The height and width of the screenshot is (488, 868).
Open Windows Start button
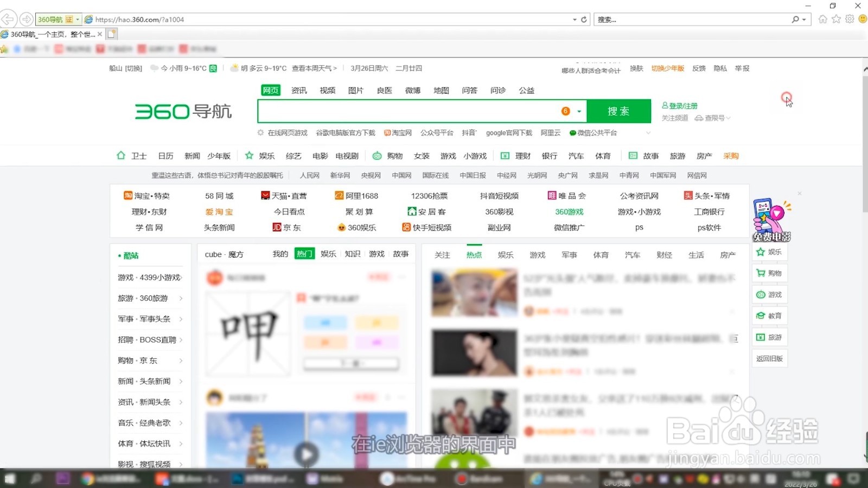pyautogui.click(x=10, y=478)
